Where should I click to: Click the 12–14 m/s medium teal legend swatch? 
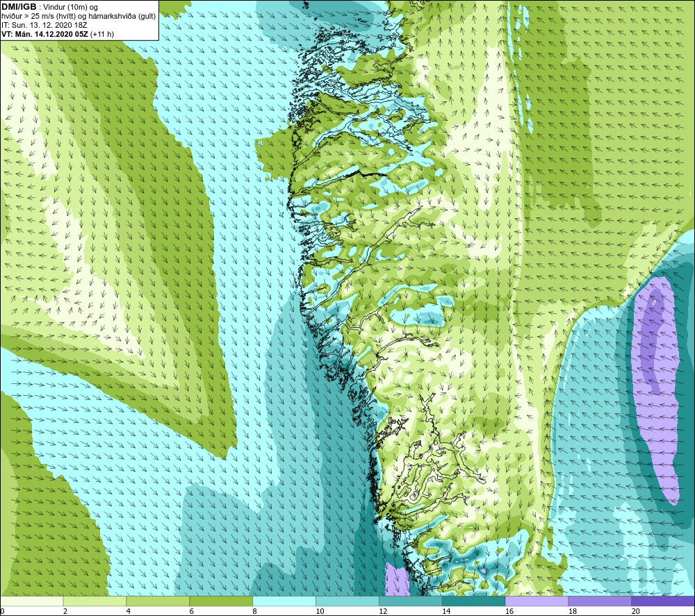point(411,601)
